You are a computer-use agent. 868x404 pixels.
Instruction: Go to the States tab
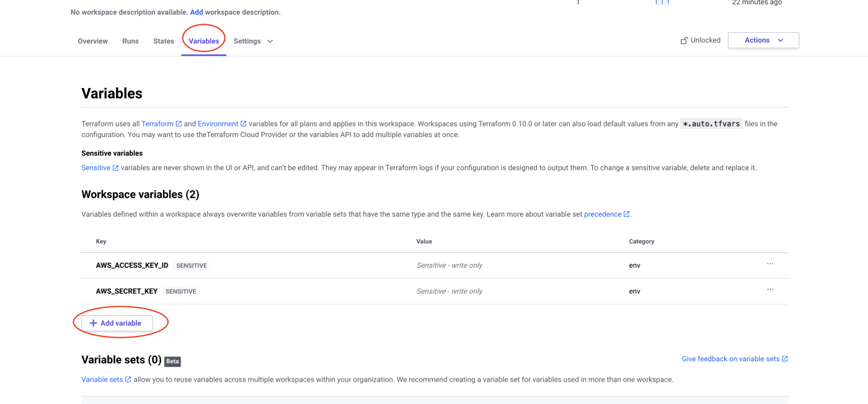[x=164, y=42]
